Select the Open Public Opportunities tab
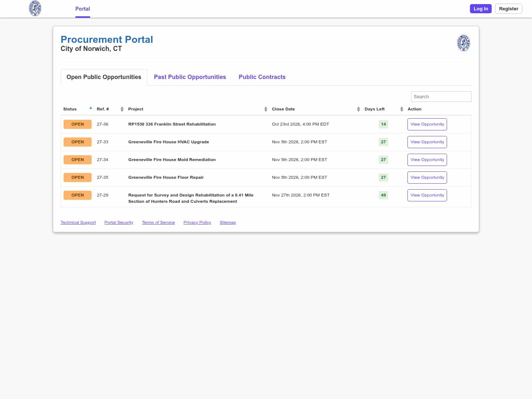 [104, 77]
